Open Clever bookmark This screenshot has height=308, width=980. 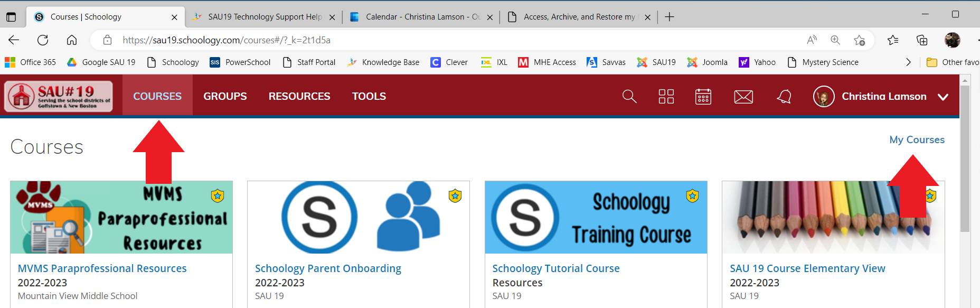(x=449, y=62)
